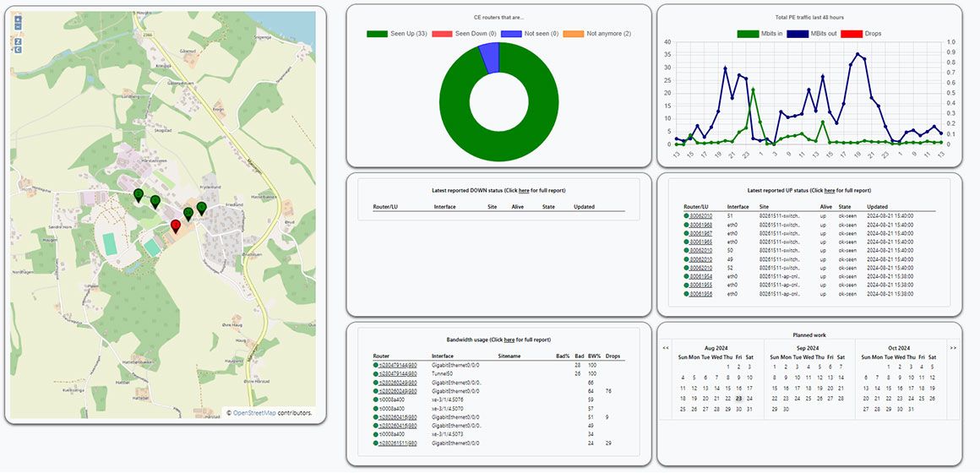The height and width of the screenshot is (473, 980).
Task: Click xe-3/1/4.5073 interface cell in Bandwidth usage
Action: (x=448, y=434)
